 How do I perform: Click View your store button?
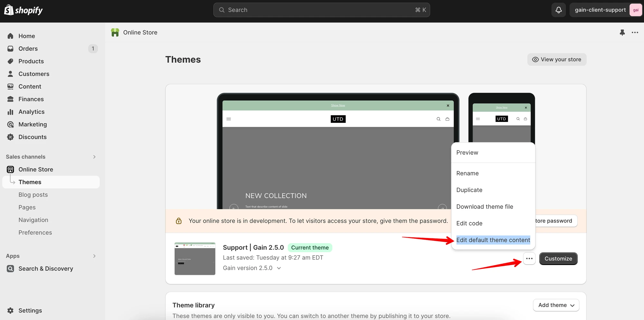click(557, 59)
